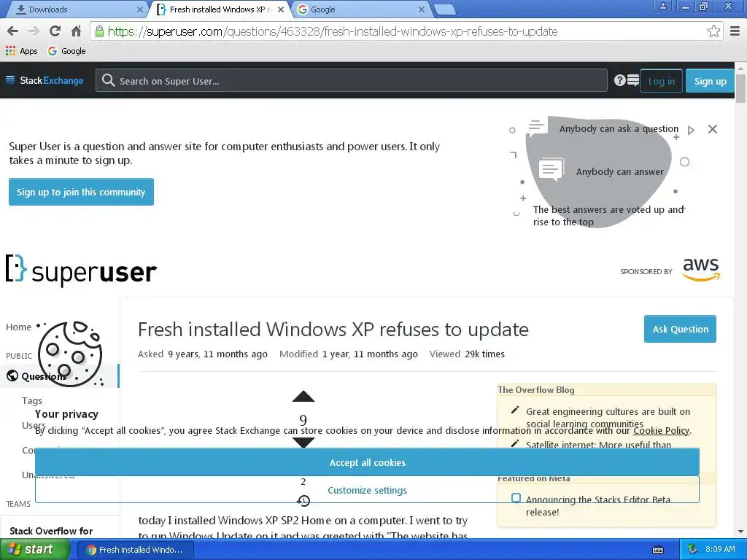747x560 pixels.
Task: Open the help question mark icon
Action: tap(619, 80)
